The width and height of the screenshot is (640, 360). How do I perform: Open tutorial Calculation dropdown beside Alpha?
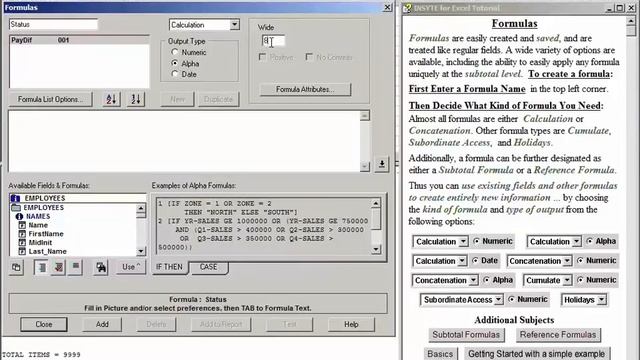tap(576, 242)
